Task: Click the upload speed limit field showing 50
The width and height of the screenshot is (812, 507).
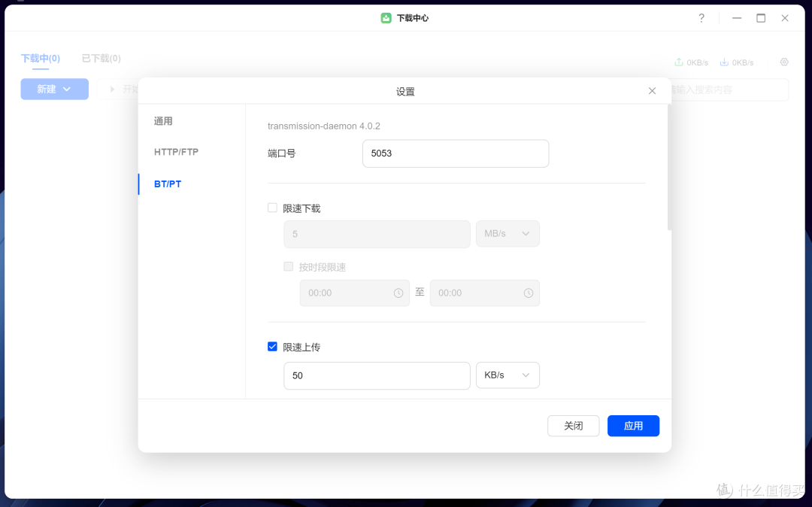Action: click(x=377, y=375)
